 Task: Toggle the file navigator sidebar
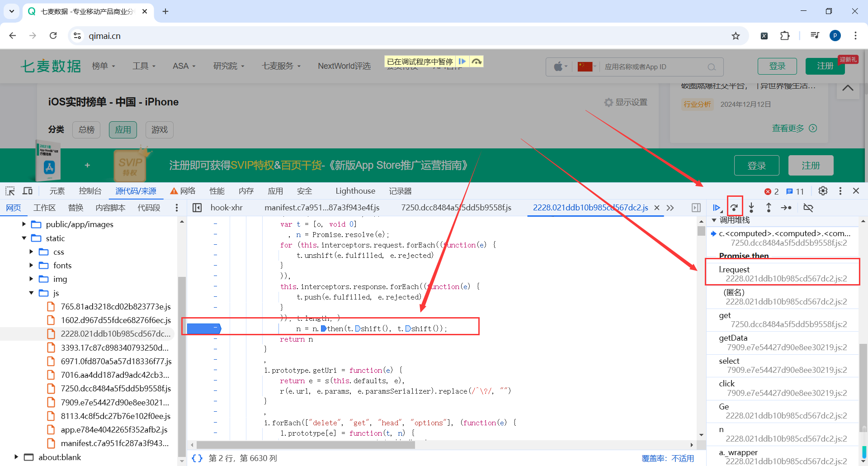[197, 208]
